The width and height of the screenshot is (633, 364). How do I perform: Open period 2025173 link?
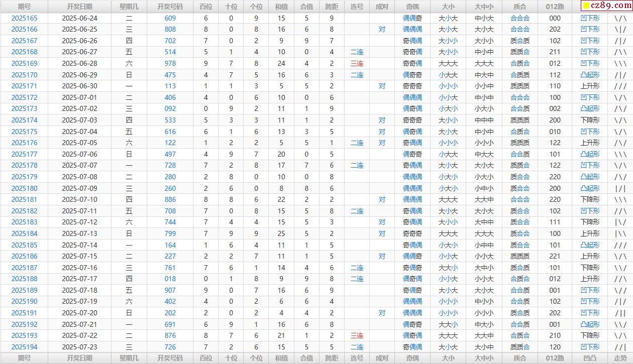tap(24, 108)
